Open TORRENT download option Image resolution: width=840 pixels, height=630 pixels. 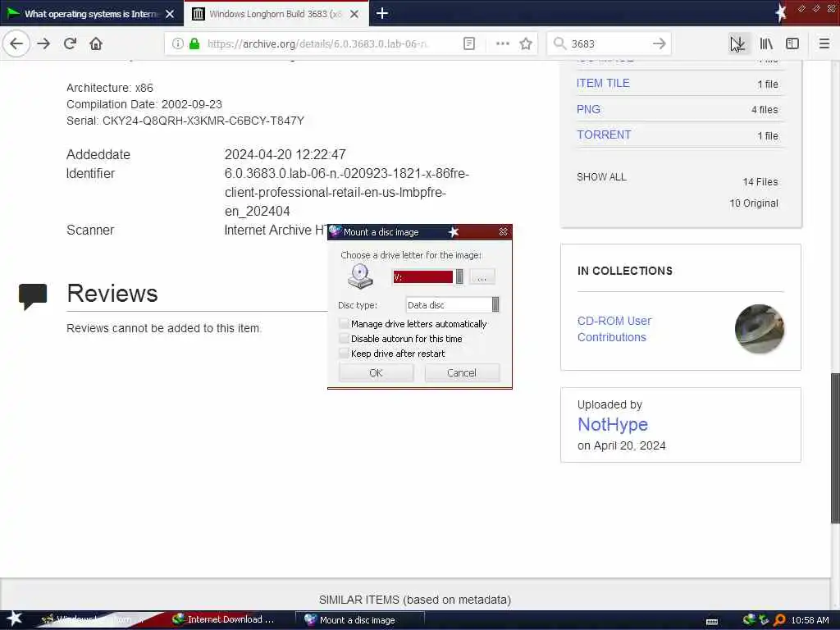604,135
